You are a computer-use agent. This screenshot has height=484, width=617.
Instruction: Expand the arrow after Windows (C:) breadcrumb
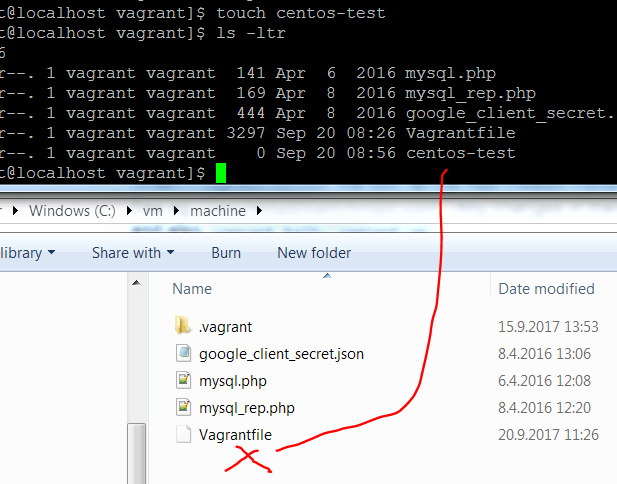129,211
